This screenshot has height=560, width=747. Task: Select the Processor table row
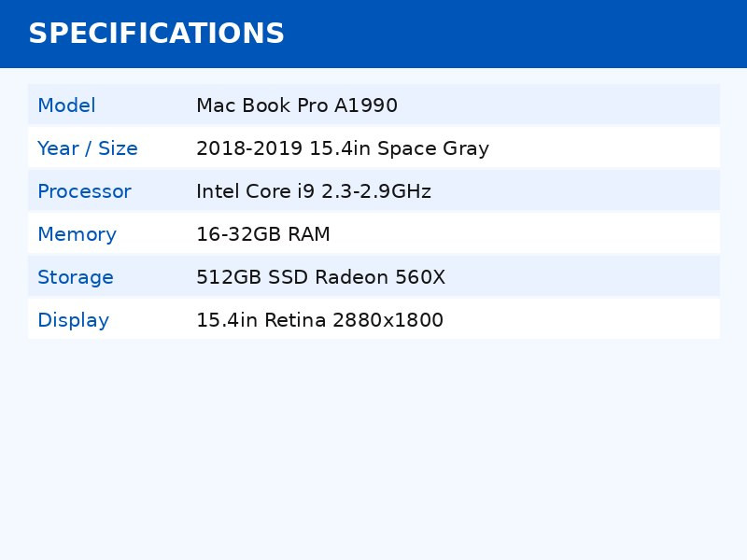pyautogui.click(x=373, y=190)
